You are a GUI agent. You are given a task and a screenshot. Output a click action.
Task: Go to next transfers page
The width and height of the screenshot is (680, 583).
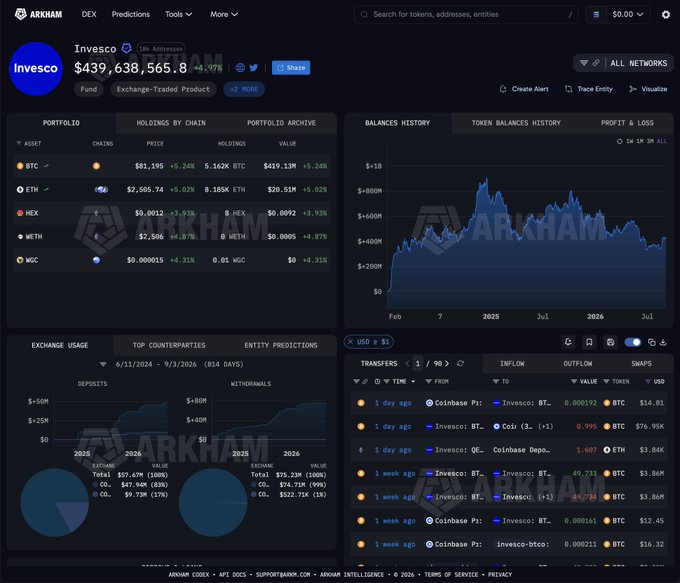pyautogui.click(x=447, y=364)
